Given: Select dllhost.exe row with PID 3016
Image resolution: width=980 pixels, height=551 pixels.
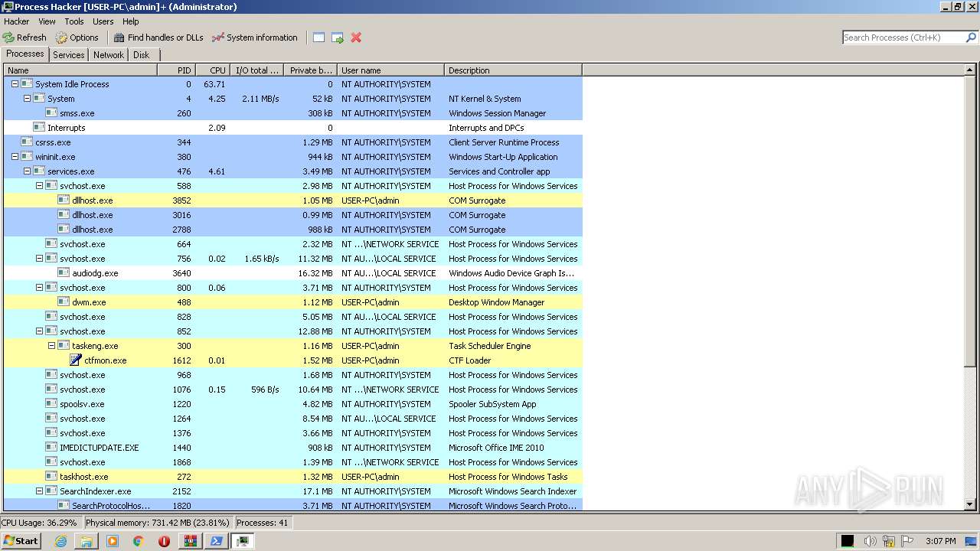Looking at the screenshot, I should (293, 215).
